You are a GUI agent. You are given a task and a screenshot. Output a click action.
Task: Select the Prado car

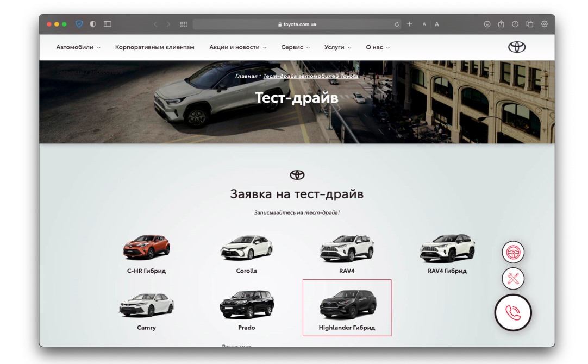tap(246, 311)
